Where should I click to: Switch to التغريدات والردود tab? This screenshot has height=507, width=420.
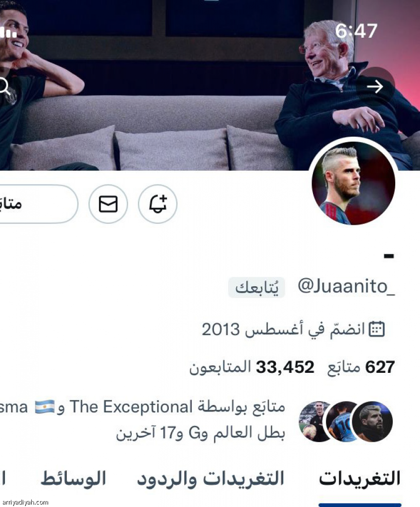[x=210, y=479]
